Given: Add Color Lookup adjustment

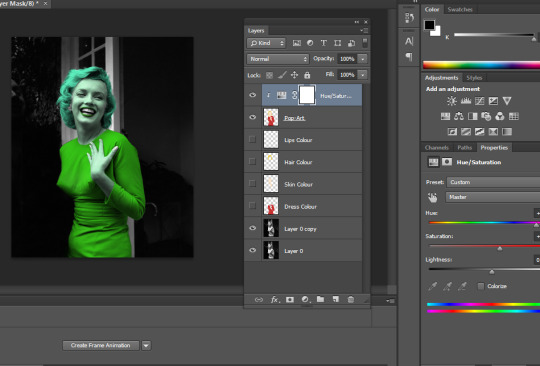Looking at the screenshot, I should click(x=513, y=116).
